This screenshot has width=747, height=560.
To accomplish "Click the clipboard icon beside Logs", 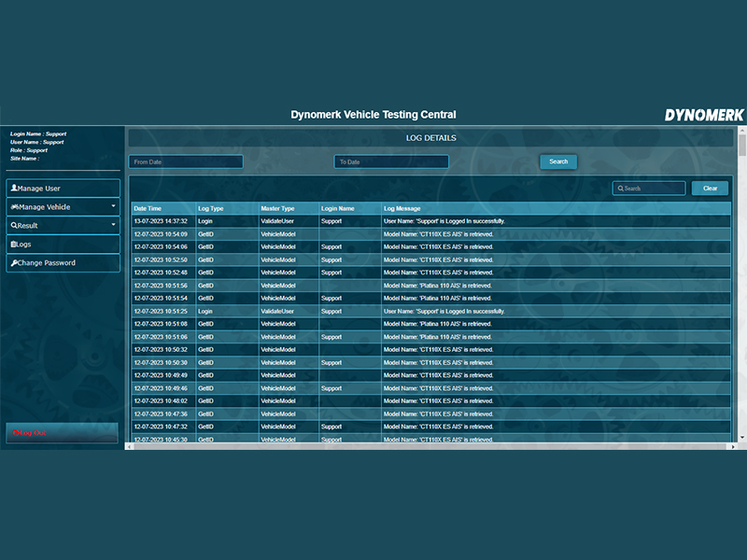I will (13, 245).
